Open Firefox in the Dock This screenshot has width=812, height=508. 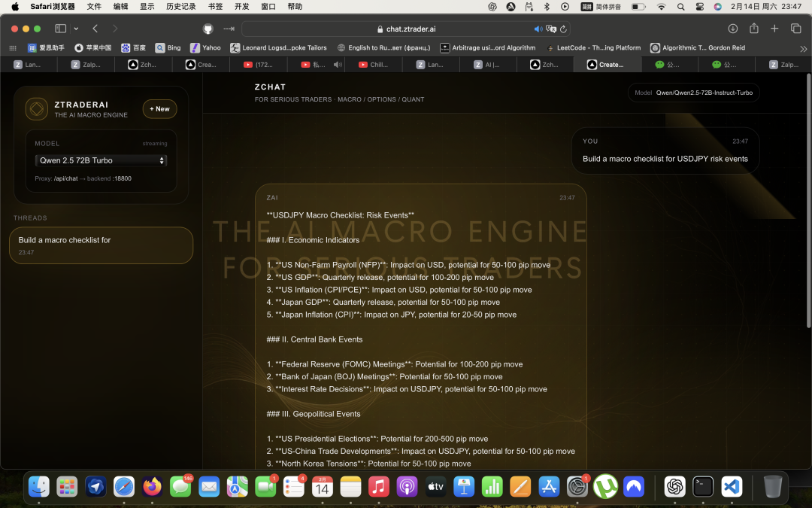(x=152, y=487)
